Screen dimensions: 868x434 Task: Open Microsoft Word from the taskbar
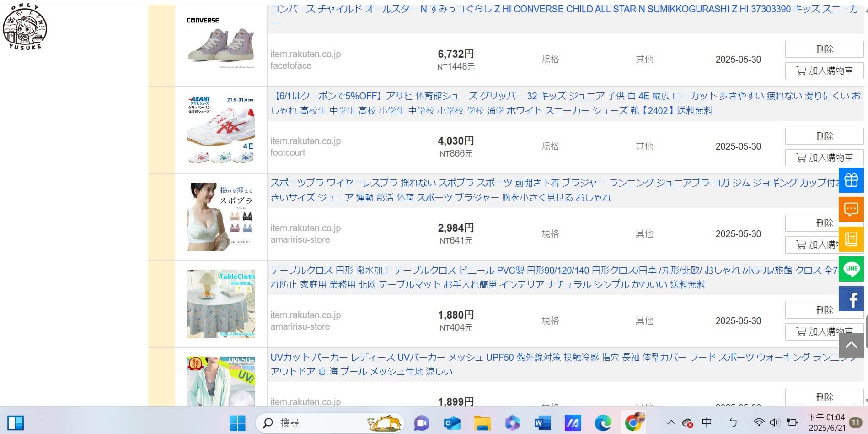(542, 423)
